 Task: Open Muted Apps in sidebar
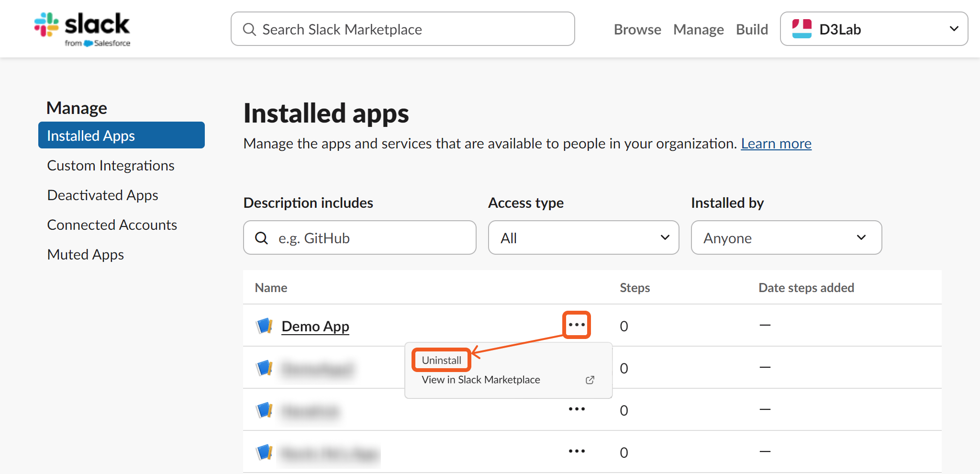(x=85, y=255)
